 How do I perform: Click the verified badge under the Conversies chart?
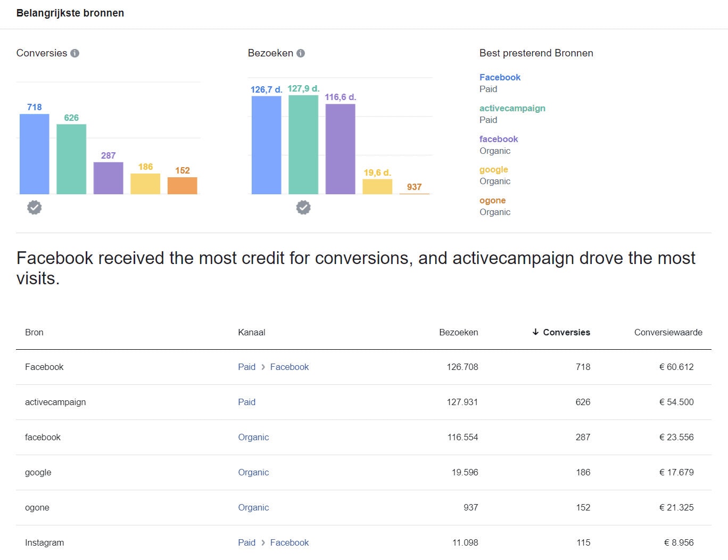35,207
